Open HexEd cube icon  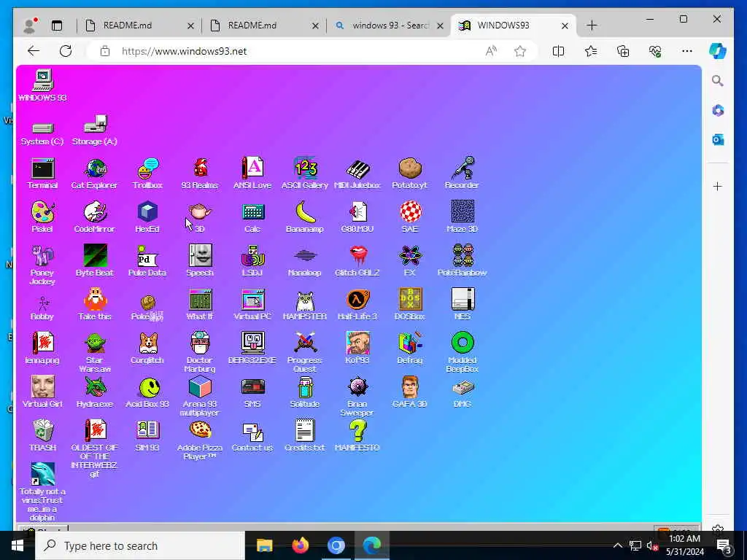point(147,217)
